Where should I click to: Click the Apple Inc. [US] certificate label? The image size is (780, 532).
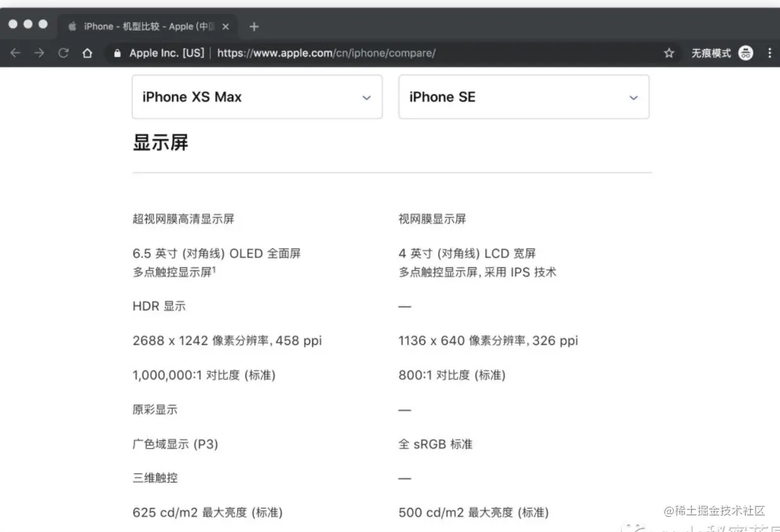point(166,53)
